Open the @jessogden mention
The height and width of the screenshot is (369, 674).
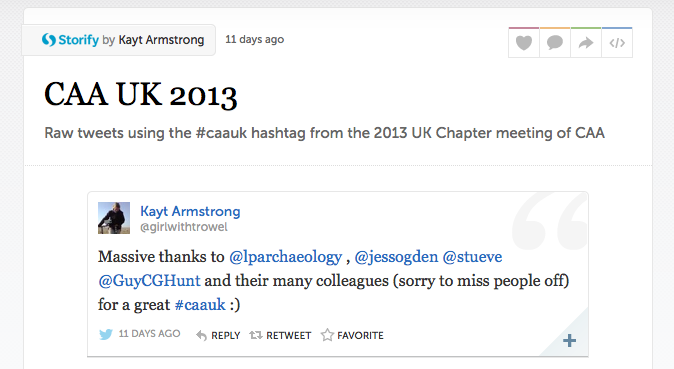(x=396, y=257)
